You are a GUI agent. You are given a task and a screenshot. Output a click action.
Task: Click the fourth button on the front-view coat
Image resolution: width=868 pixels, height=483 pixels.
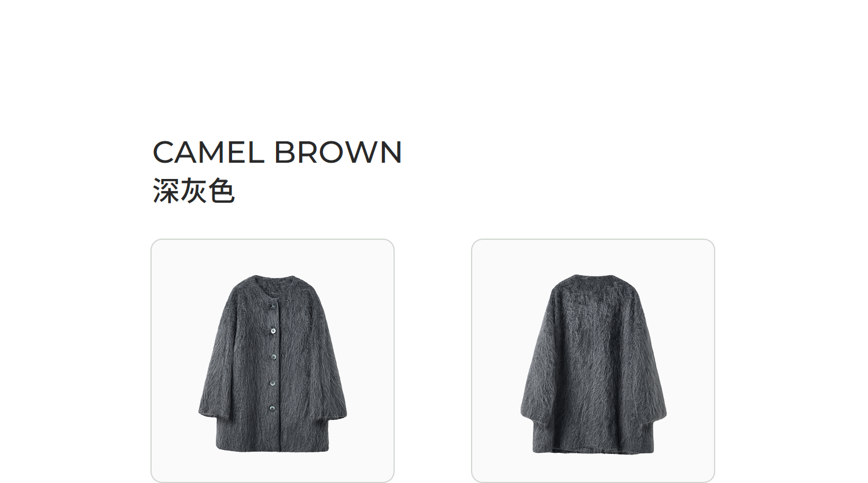pyautogui.click(x=272, y=383)
